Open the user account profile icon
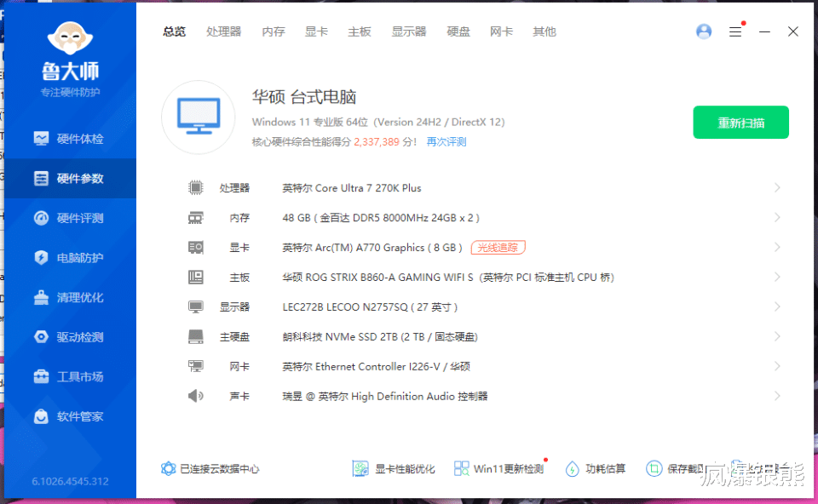818x504 pixels. click(x=704, y=31)
